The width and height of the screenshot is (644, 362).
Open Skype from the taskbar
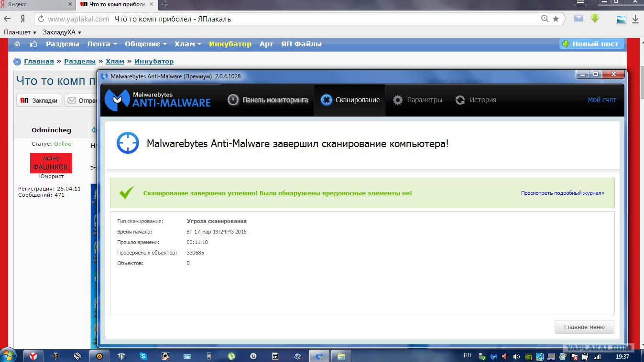(143, 356)
